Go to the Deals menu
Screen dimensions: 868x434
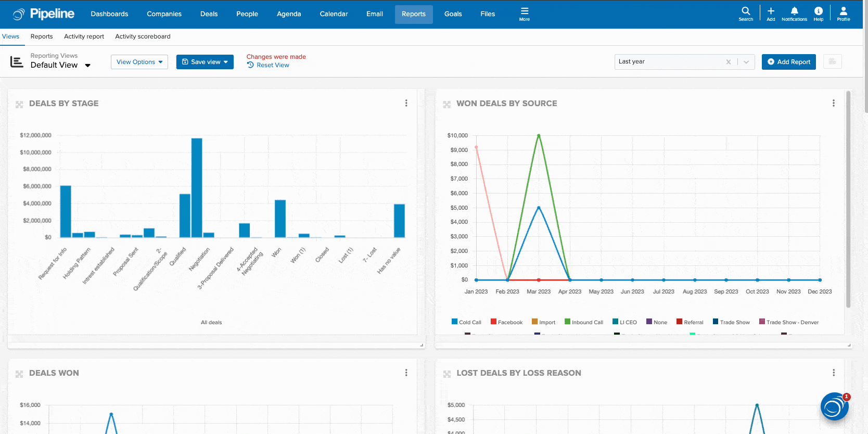tap(209, 14)
